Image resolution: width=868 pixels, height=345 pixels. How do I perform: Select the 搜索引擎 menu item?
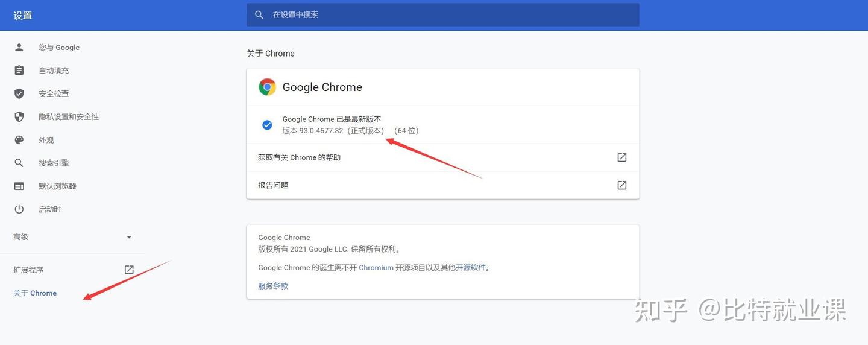pyautogui.click(x=54, y=163)
